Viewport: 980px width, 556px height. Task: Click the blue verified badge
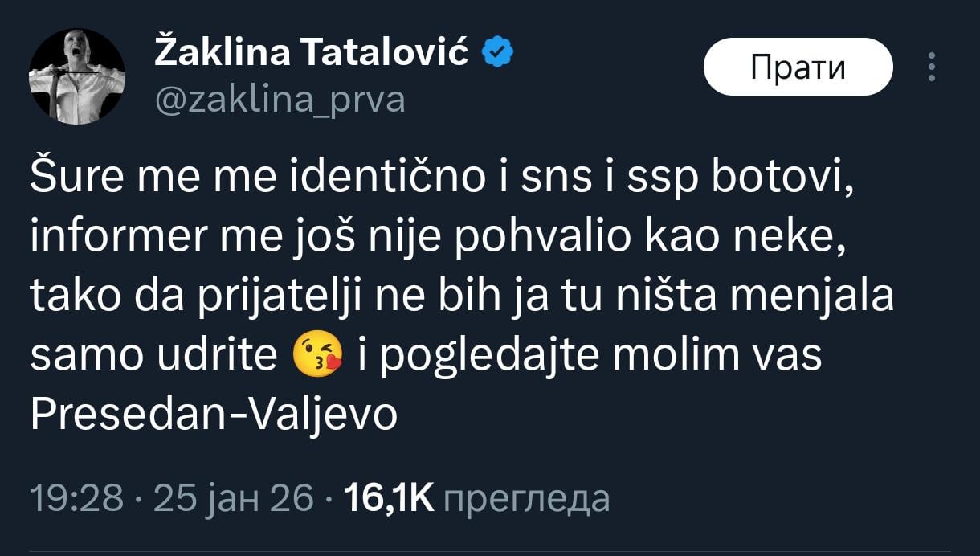pos(498,53)
